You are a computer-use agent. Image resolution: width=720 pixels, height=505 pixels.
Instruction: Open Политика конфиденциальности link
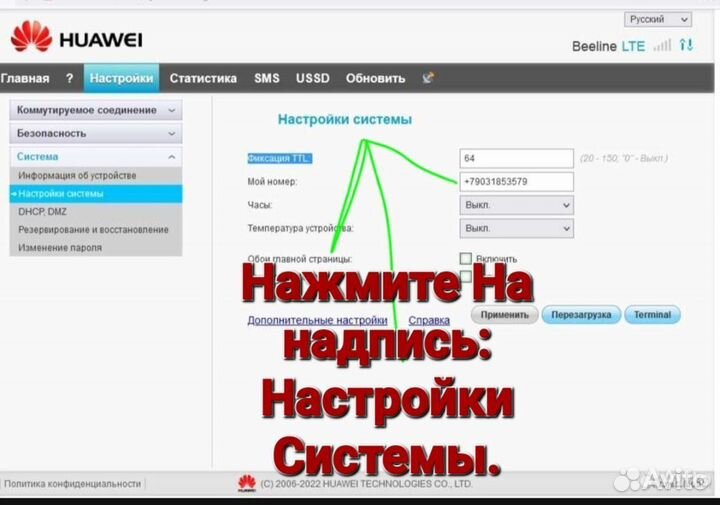(73, 484)
